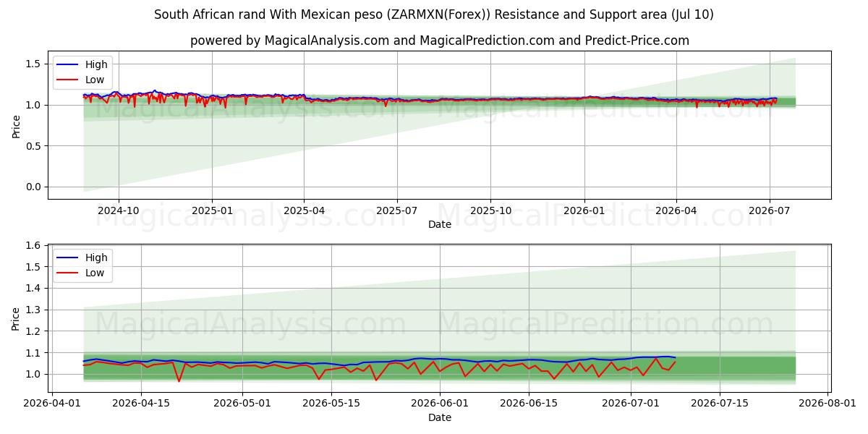Image resolution: width=868 pixels, height=434 pixels.
Task: Click the '1.2' y-axis label on bottom chart
Action: click(x=35, y=331)
